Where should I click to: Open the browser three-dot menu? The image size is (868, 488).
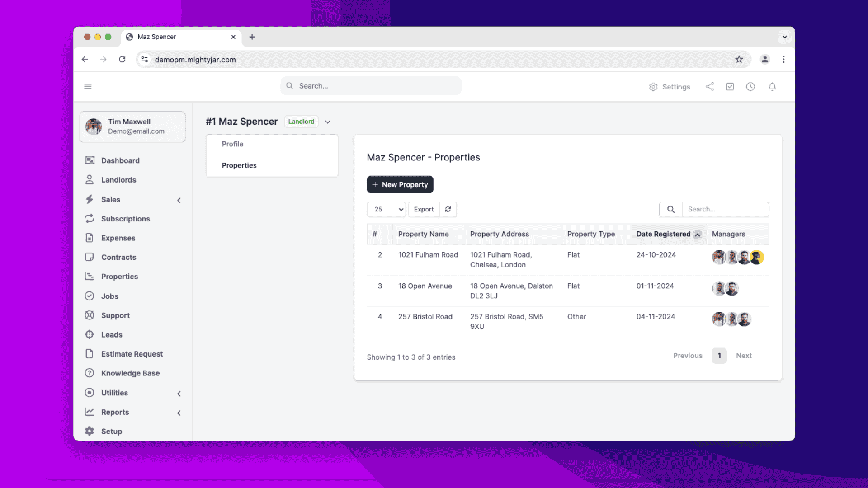(x=783, y=59)
